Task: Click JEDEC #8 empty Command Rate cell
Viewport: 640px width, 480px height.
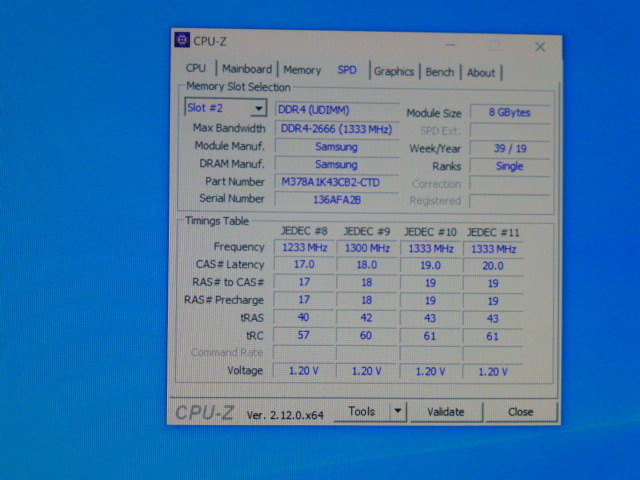Action: pyautogui.click(x=304, y=353)
